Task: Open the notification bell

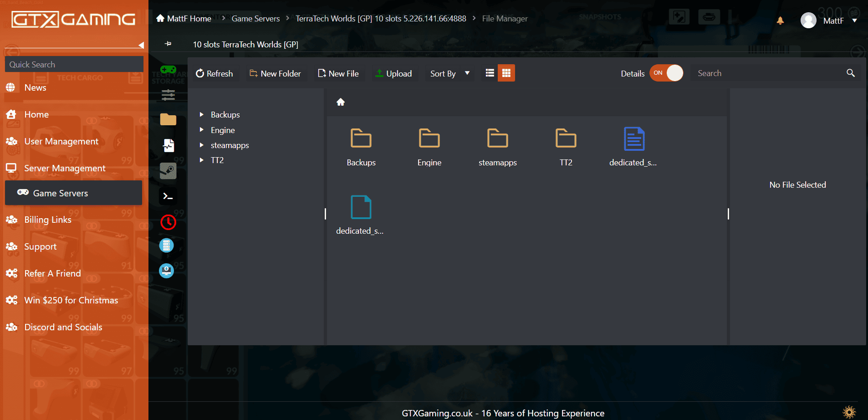Action: pos(780,20)
